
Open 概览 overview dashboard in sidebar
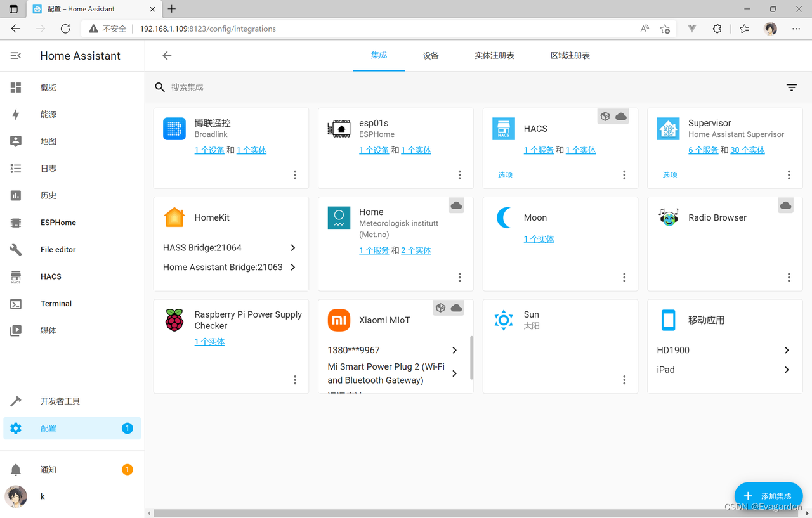pyautogui.click(x=72, y=87)
